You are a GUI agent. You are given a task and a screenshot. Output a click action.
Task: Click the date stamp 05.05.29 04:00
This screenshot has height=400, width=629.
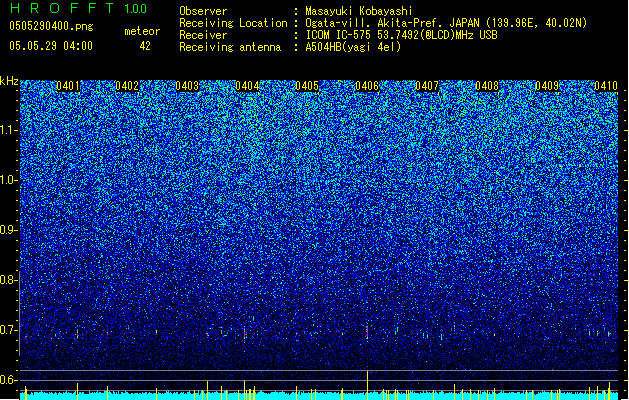pyautogui.click(x=51, y=46)
